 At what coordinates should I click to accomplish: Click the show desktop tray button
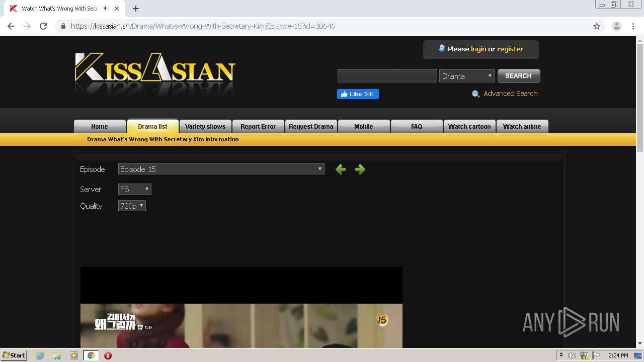click(638, 355)
